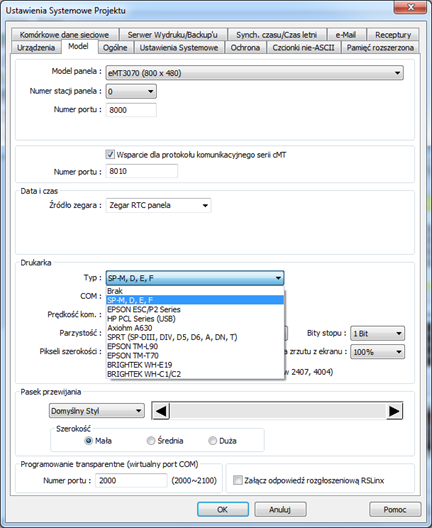Select the Model tab
432x528 pixels.
tap(78, 46)
